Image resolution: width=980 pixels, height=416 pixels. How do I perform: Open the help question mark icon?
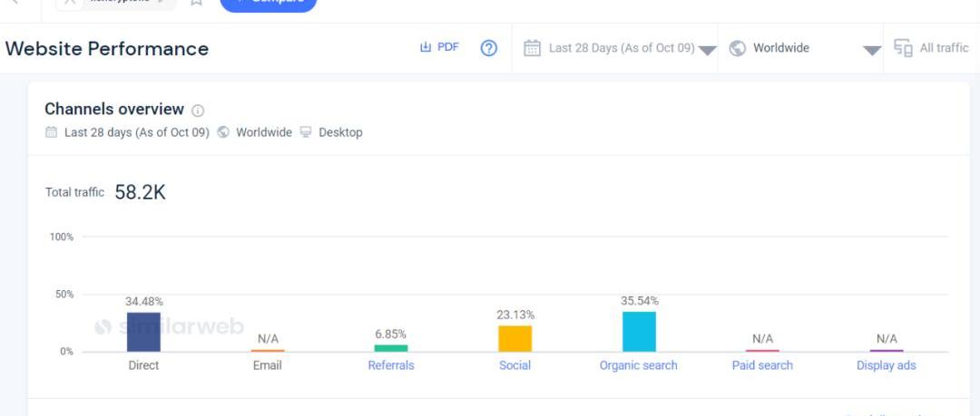[x=488, y=48]
